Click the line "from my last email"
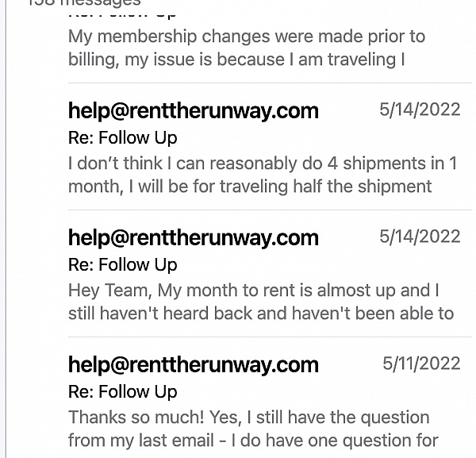The height and width of the screenshot is (458, 476). pyautogui.click(x=253, y=441)
